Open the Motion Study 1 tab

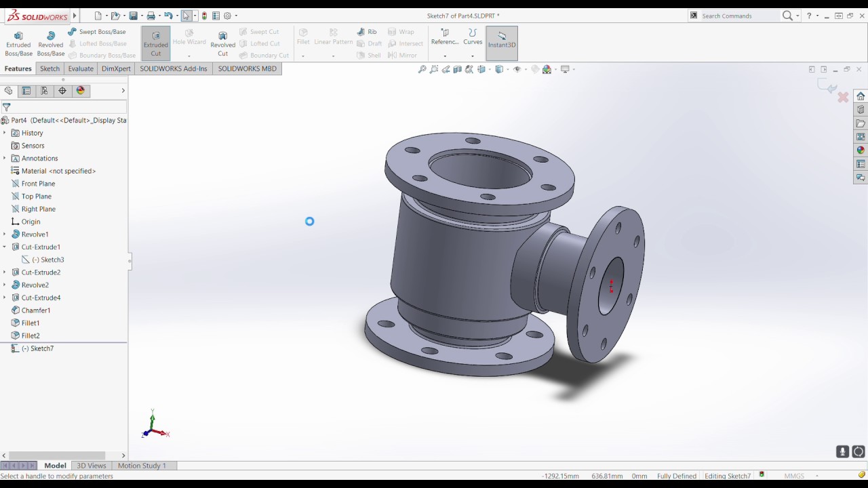coord(142,466)
